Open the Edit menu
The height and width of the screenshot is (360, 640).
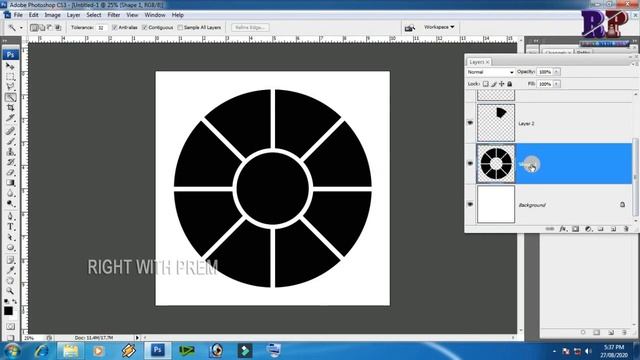pyautogui.click(x=33, y=15)
